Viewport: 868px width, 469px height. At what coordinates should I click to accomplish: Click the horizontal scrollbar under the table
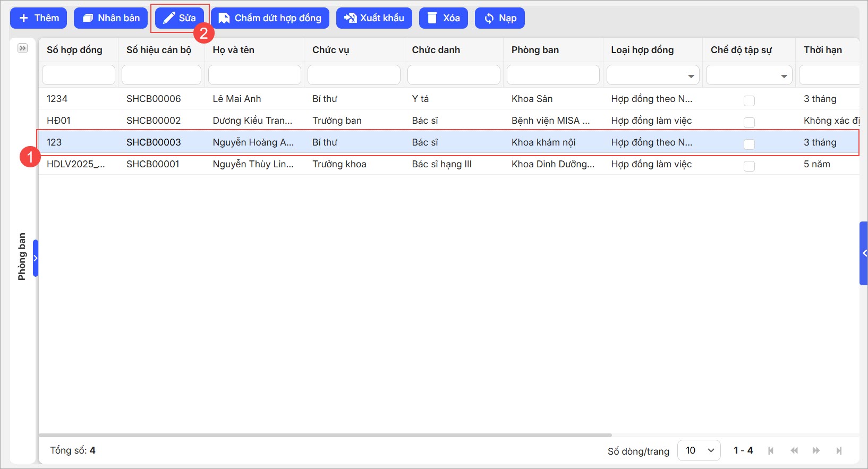(325, 435)
